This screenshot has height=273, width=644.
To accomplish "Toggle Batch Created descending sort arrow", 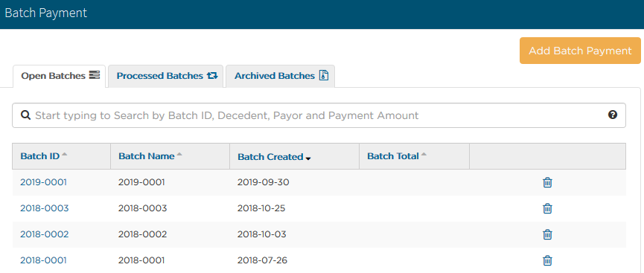I will [x=308, y=158].
